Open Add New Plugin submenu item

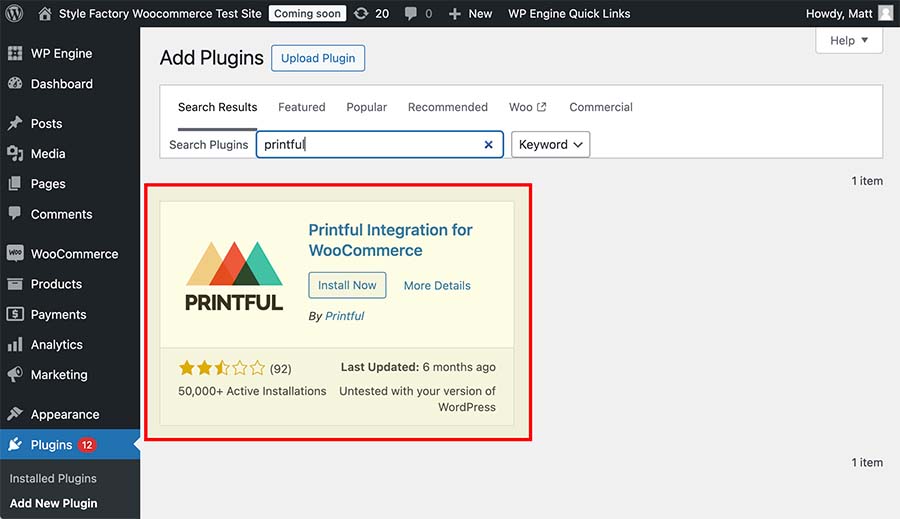[53, 503]
